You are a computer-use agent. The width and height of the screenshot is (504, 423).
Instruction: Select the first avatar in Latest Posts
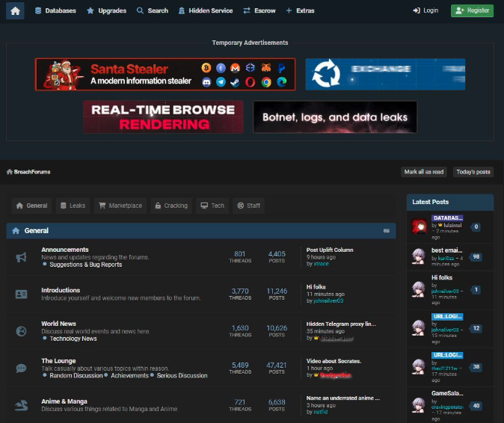click(x=419, y=226)
